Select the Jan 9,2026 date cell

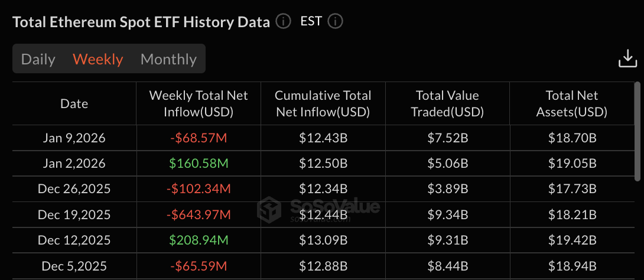click(x=74, y=138)
